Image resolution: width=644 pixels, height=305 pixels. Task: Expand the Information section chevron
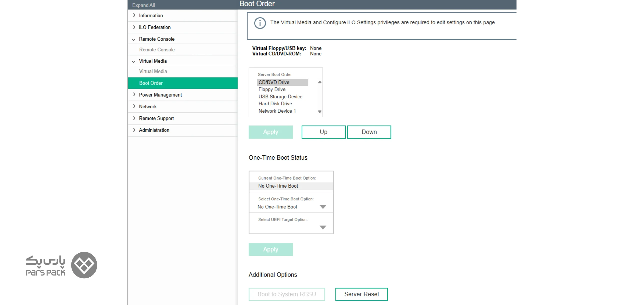click(x=134, y=15)
